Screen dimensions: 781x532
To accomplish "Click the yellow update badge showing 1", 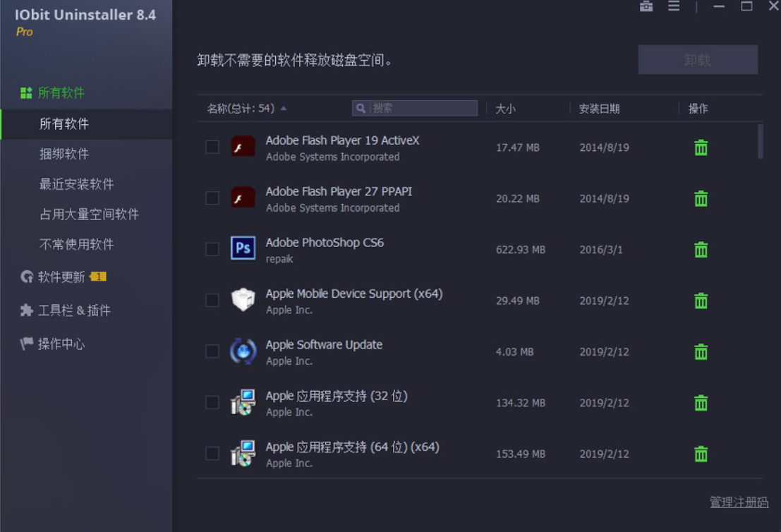I will coord(97,277).
